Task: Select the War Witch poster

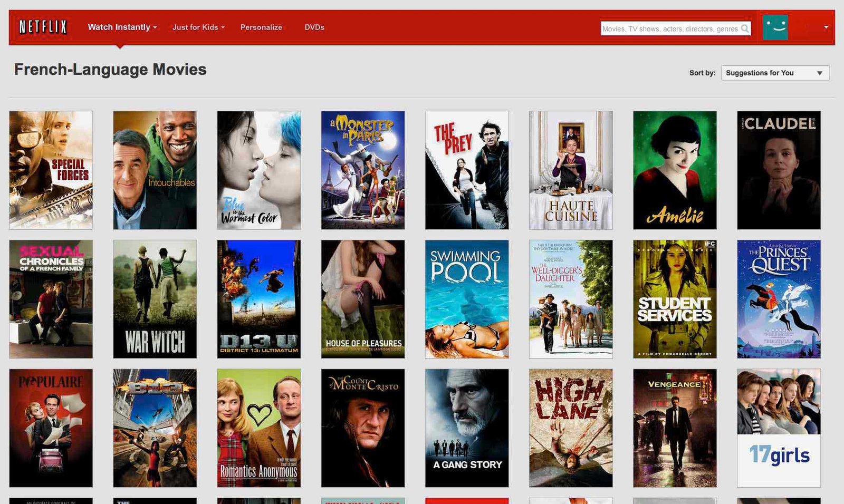Action: tap(155, 299)
